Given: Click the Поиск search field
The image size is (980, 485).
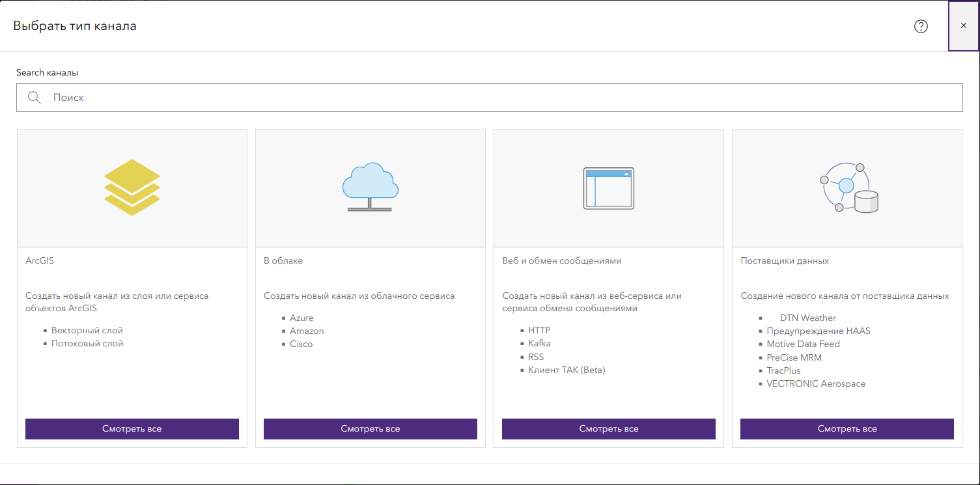Looking at the screenshot, I should point(490,98).
